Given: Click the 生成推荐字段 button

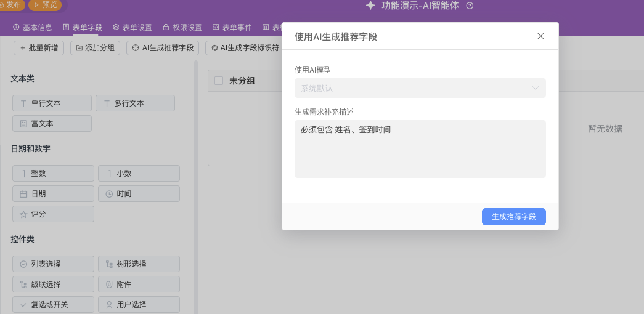Looking at the screenshot, I should (514, 217).
